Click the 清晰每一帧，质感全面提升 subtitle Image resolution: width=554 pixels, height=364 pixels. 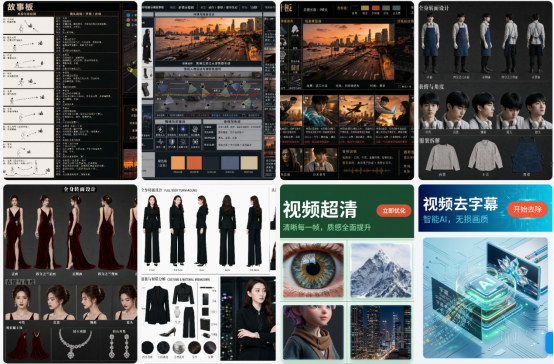327,227
